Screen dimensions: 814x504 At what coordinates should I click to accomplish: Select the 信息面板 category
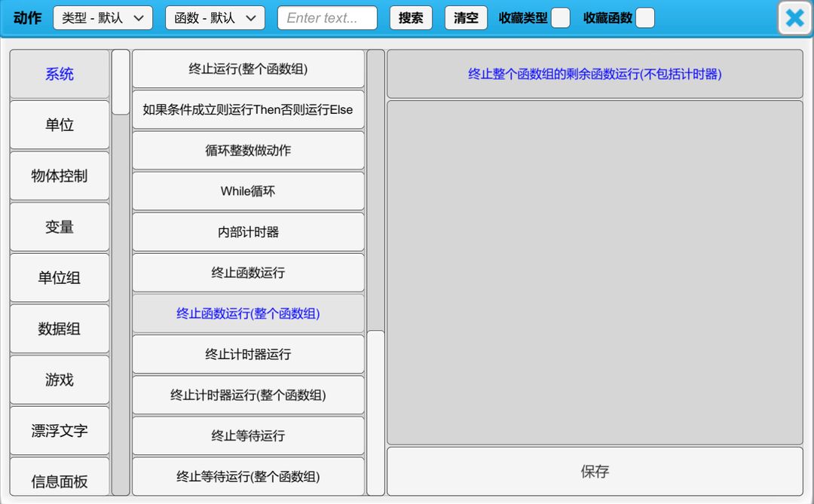(60, 476)
